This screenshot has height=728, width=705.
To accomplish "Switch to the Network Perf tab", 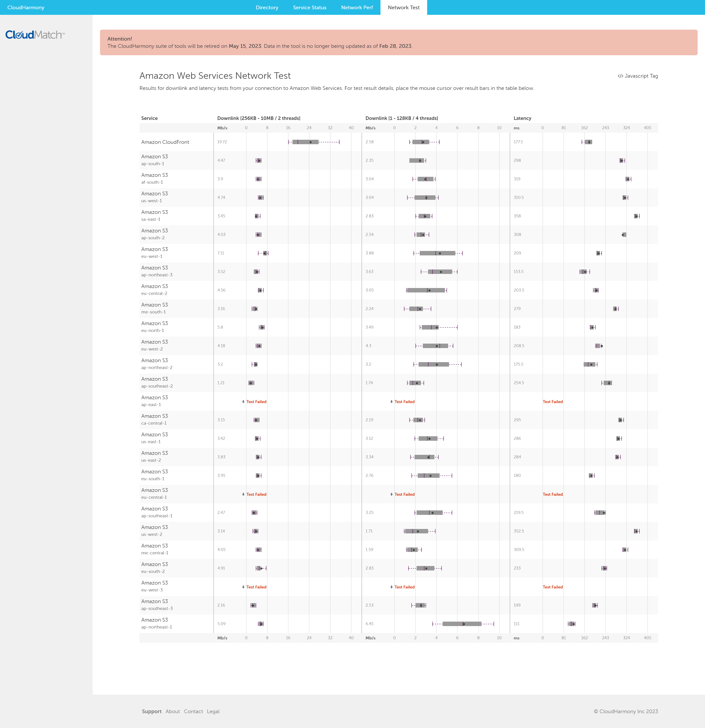I will (357, 7).
